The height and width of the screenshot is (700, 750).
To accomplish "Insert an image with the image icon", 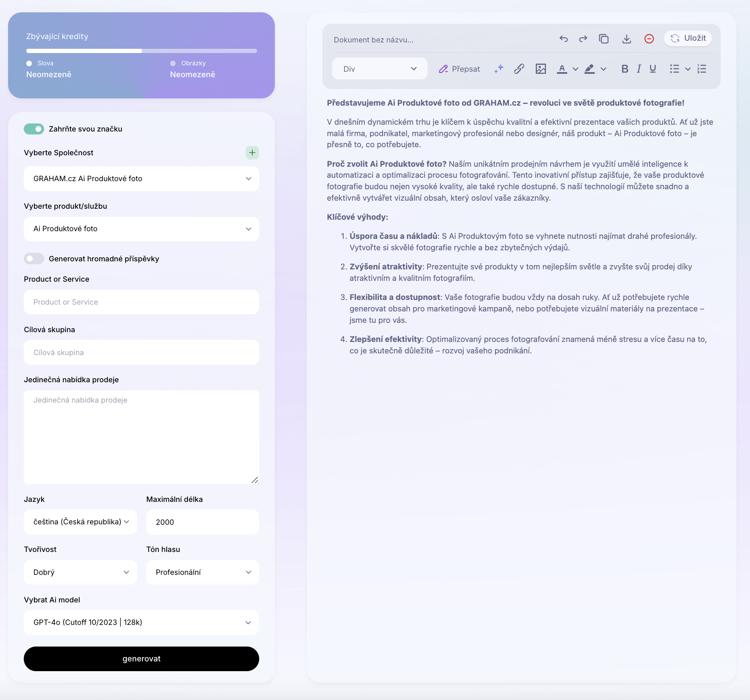I will click(541, 69).
